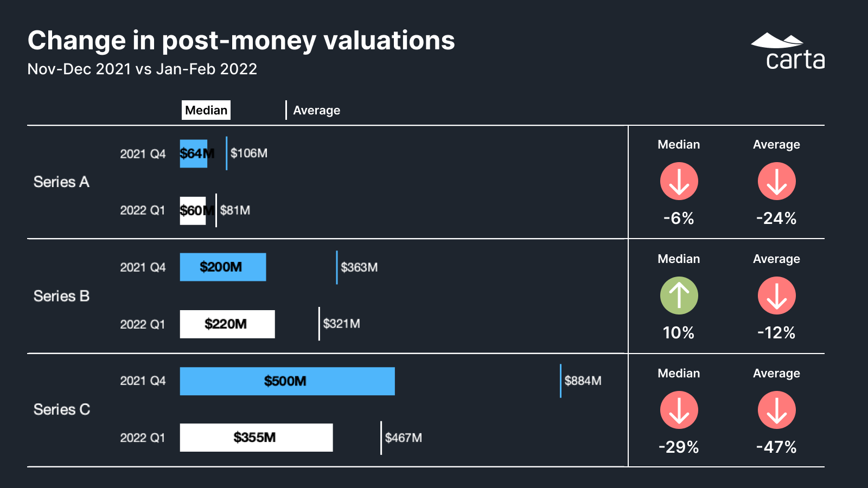Click the white Median legend box
Screen dimensions: 868x488
click(206, 110)
